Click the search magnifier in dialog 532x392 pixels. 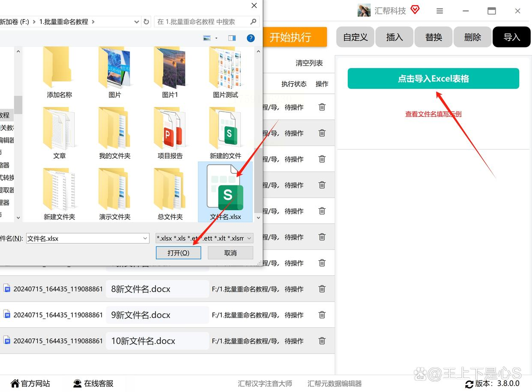pos(253,21)
